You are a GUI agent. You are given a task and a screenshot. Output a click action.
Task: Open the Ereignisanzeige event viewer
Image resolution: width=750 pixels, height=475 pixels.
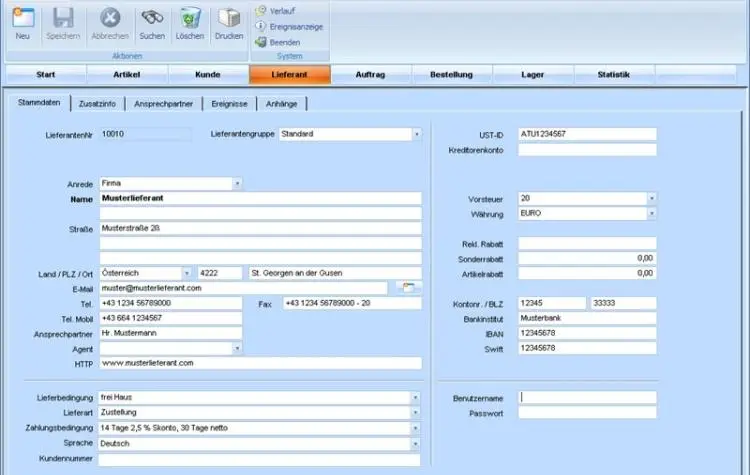pyautogui.click(x=289, y=26)
